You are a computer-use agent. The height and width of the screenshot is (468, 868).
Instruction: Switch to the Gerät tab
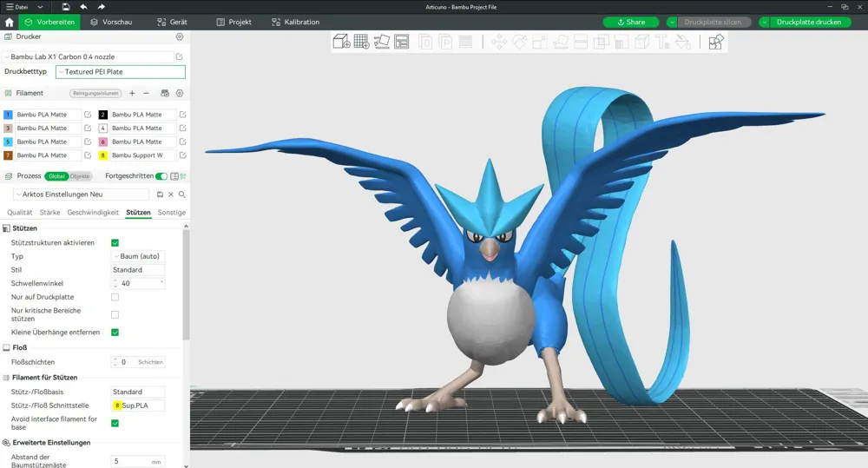[x=172, y=23]
